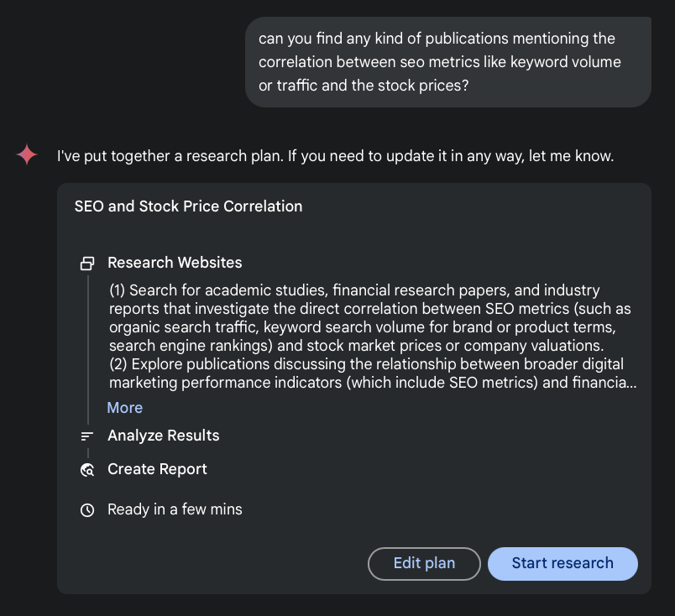This screenshot has height=616, width=675.
Task: Select the plan title SEO and Stock Price Correlation
Action: pyautogui.click(x=188, y=206)
